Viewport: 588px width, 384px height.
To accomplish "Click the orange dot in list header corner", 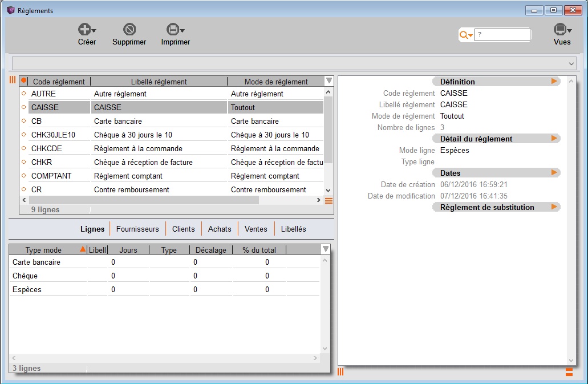I will 24,80.
